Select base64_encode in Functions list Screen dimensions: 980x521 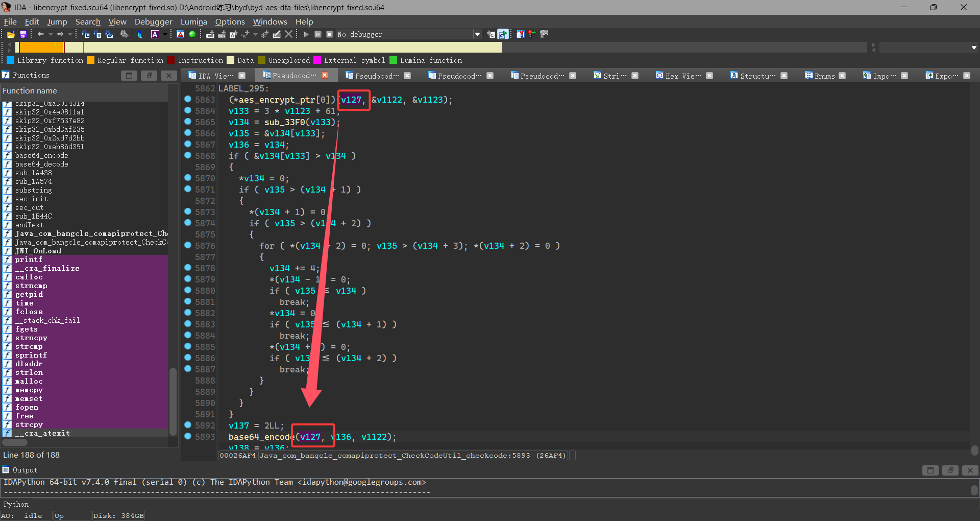pyautogui.click(x=41, y=155)
